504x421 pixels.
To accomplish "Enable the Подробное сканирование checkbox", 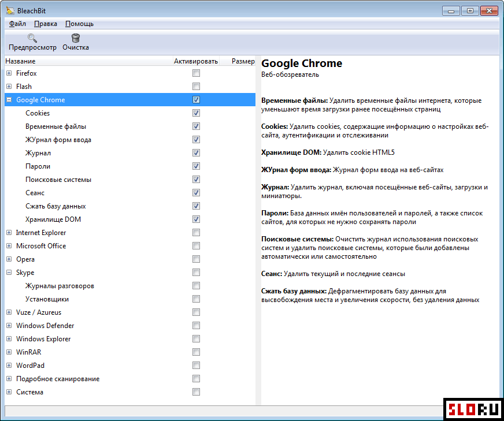I will point(196,379).
